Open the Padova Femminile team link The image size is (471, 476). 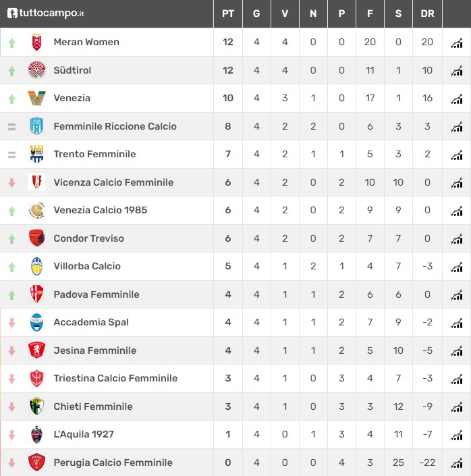pos(96,294)
